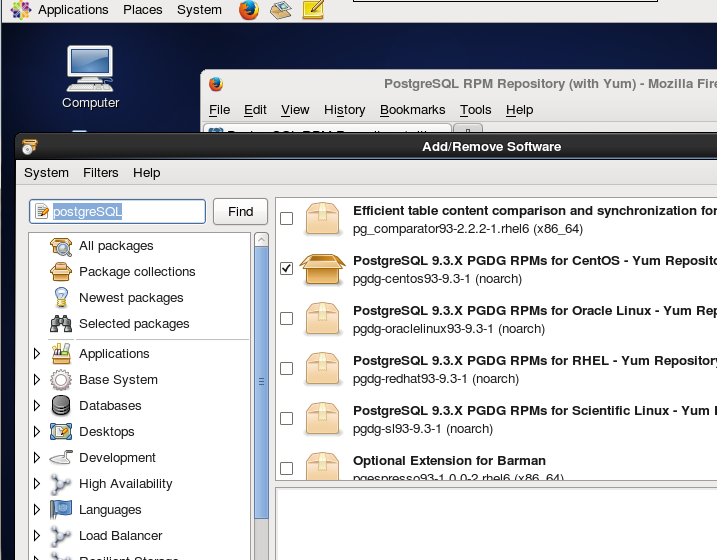Open the Filters menu
This screenshot has width=717, height=560.
click(x=101, y=173)
